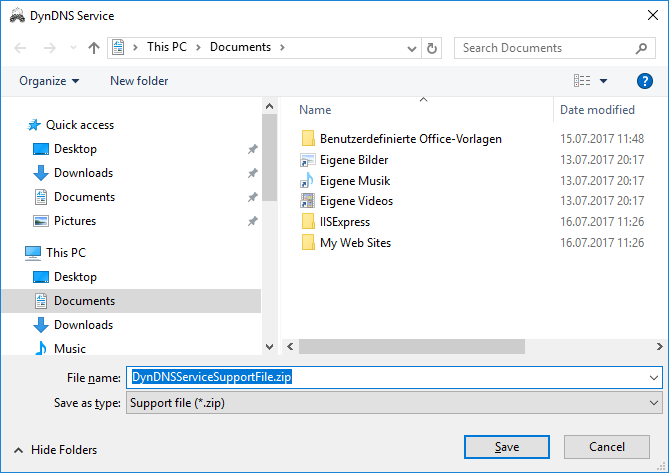Select the Eigene Videos shortcut
The width and height of the screenshot is (669, 473).
(x=356, y=201)
